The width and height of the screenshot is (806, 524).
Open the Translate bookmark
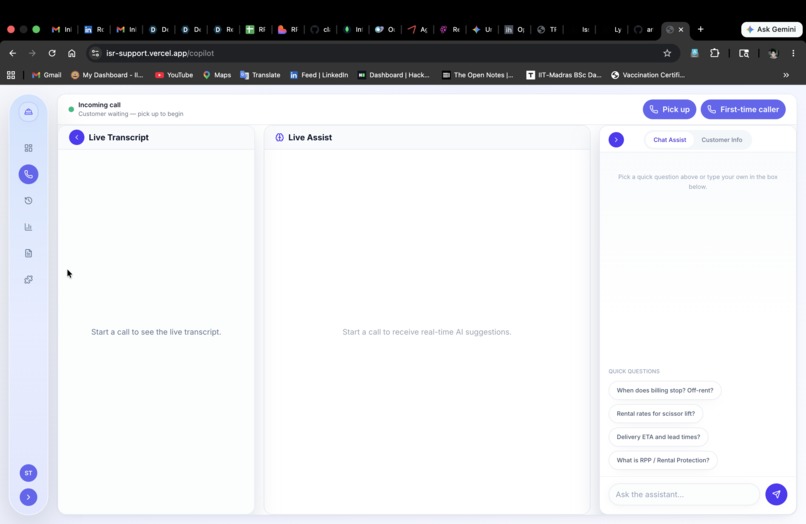click(x=260, y=75)
